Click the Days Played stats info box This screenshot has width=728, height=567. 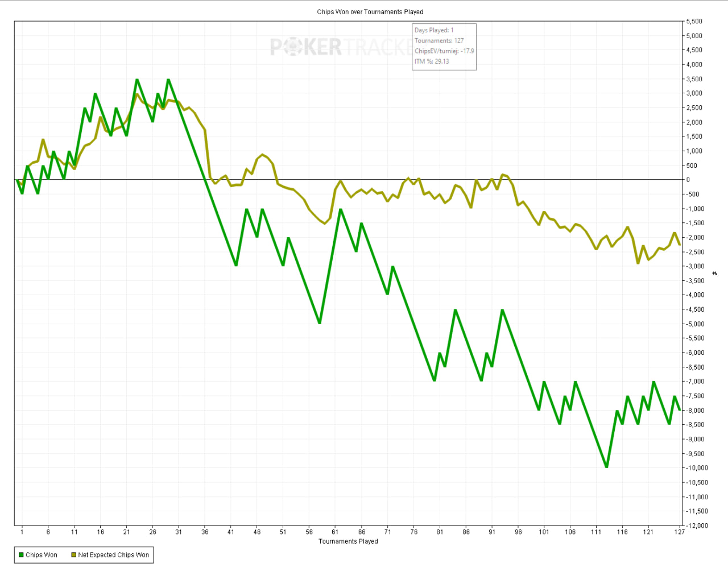tap(444, 47)
